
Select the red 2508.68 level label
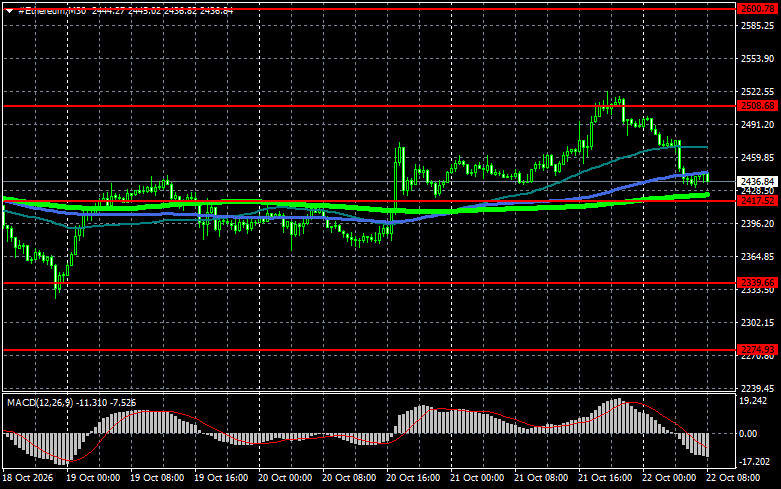757,106
